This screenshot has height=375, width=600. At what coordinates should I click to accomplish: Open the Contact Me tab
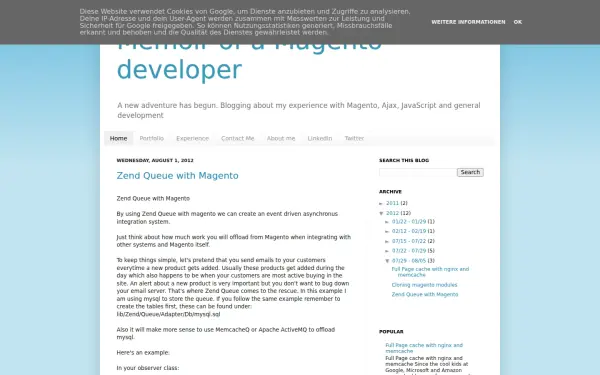pyautogui.click(x=238, y=139)
